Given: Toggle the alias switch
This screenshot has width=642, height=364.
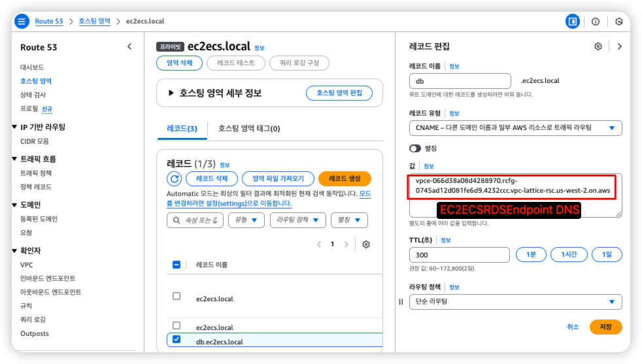Looking at the screenshot, I should tap(414, 148).
